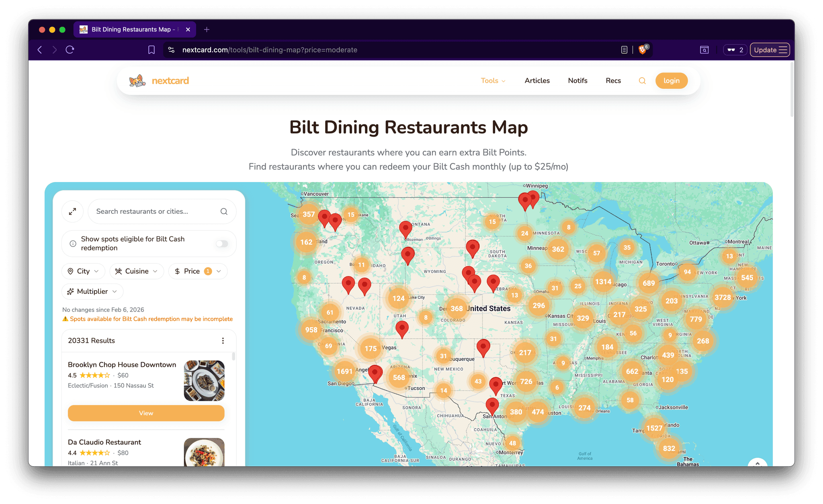This screenshot has width=823, height=504.
Task: Click the 568 cluster near Phoenix
Action: pyautogui.click(x=399, y=377)
